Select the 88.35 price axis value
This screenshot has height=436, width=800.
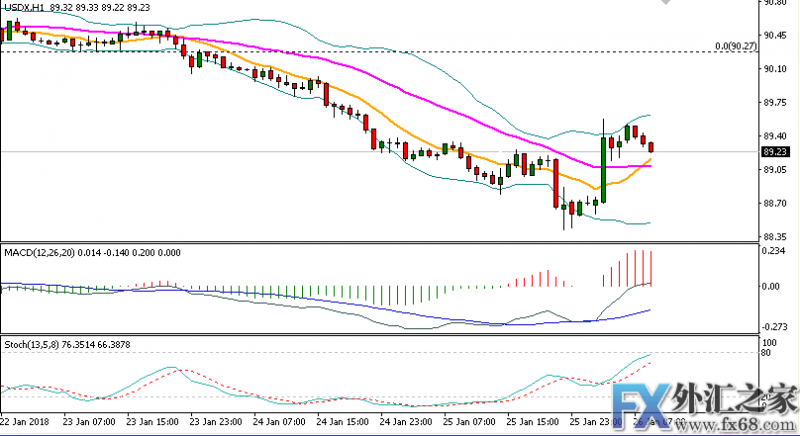pyautogui.click(x=774, y=237)
